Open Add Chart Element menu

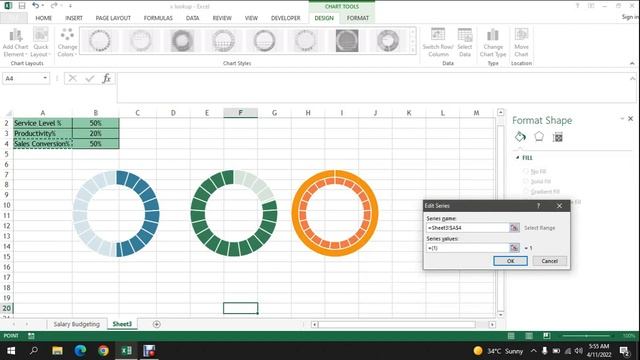15,43
